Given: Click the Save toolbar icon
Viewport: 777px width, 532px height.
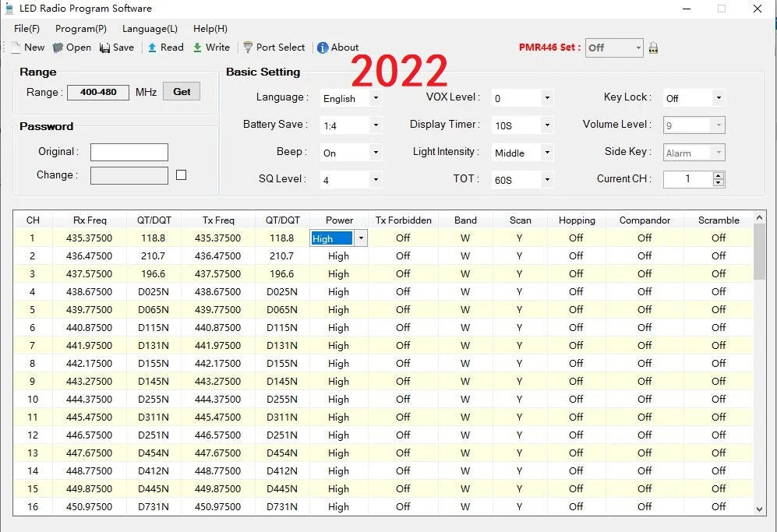Looking at the screenshot, I should 105,48.
